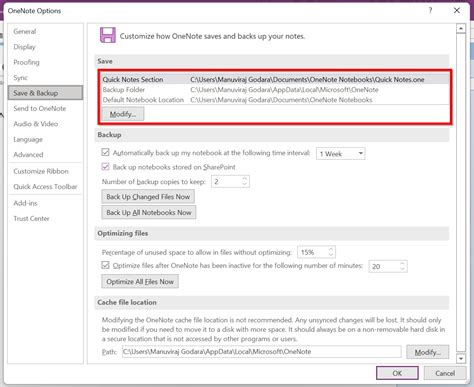
Task: Toggle Back up notebooks stored on SharePoint
Action: [x=105, y=166]
